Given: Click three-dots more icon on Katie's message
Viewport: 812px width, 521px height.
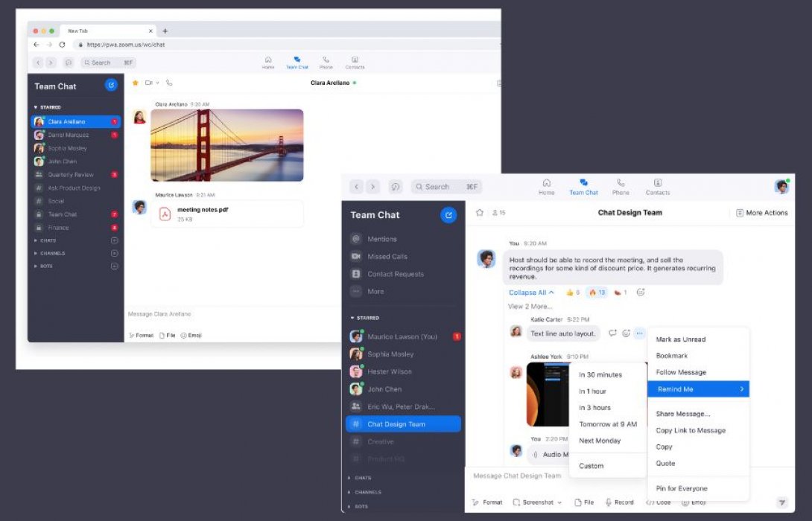Looking at the screenshot, I should (640, 333).
